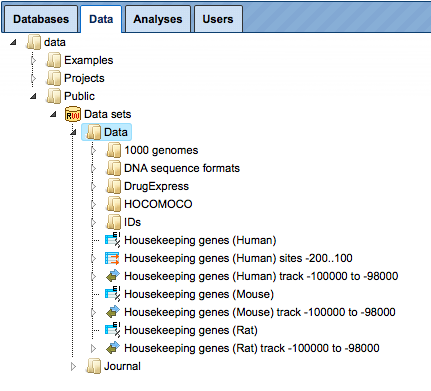The width and height of the screenshot is (431, 391).
Task: Expand Housekeeping genes (Human) track node
Action: coord(94,276)
